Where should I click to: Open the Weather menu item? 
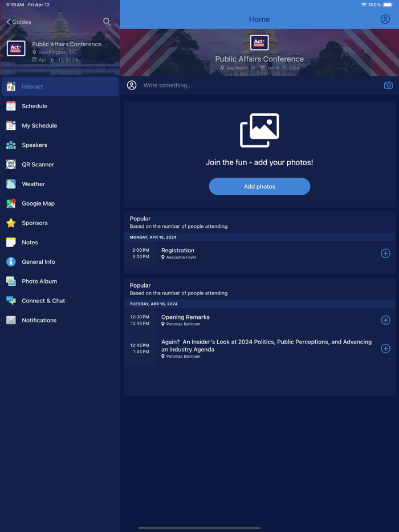point(60,184)
